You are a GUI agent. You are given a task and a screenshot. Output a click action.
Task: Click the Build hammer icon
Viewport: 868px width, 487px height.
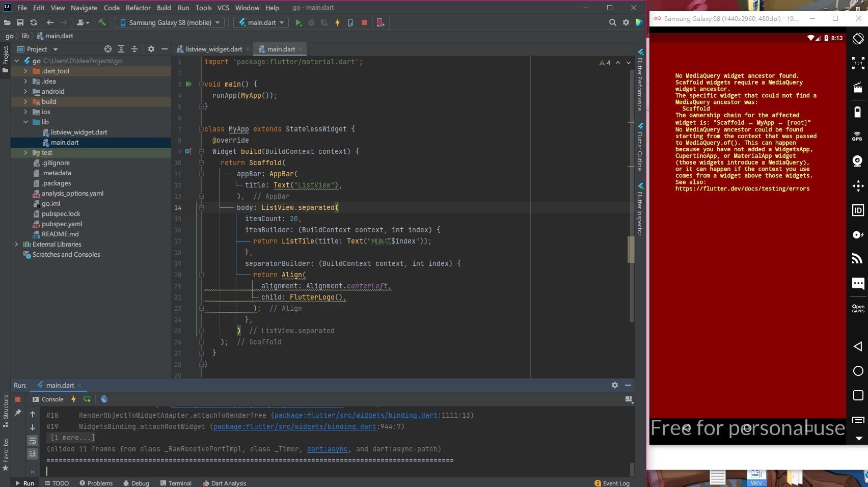pyautogui.click(x=102, y=22)
